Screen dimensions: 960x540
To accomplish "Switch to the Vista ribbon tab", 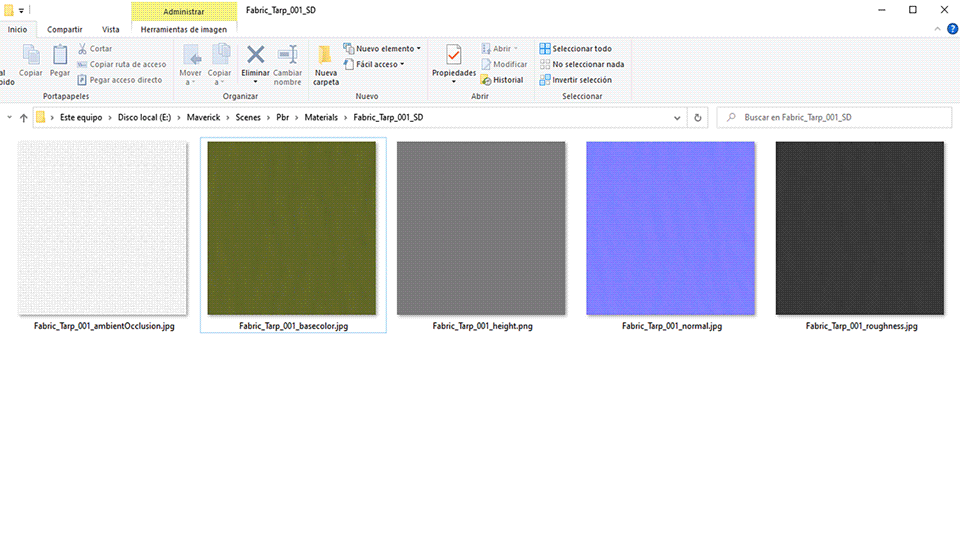I will 111,30.
